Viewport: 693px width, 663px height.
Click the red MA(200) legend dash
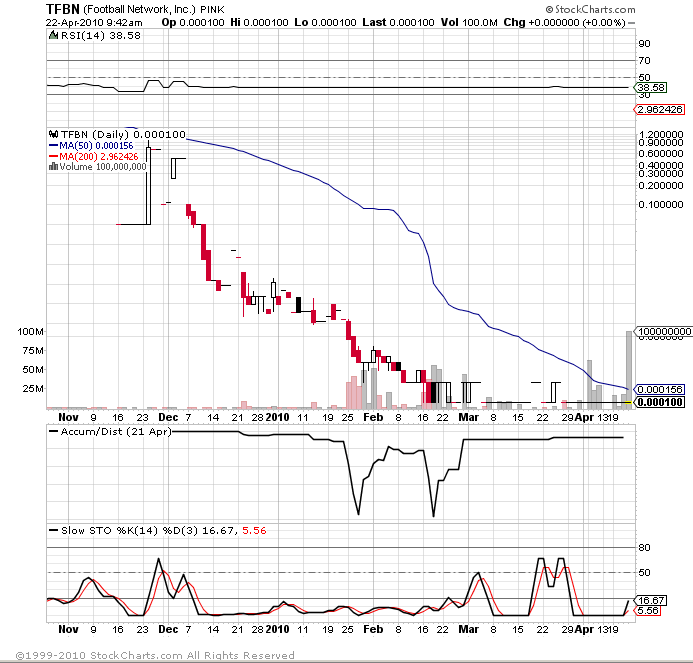53,156
